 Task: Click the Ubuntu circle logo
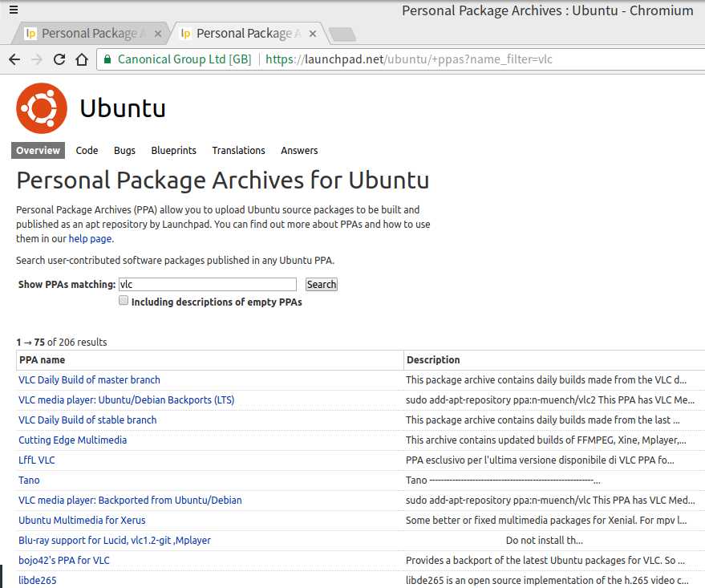tap(42, 108)
